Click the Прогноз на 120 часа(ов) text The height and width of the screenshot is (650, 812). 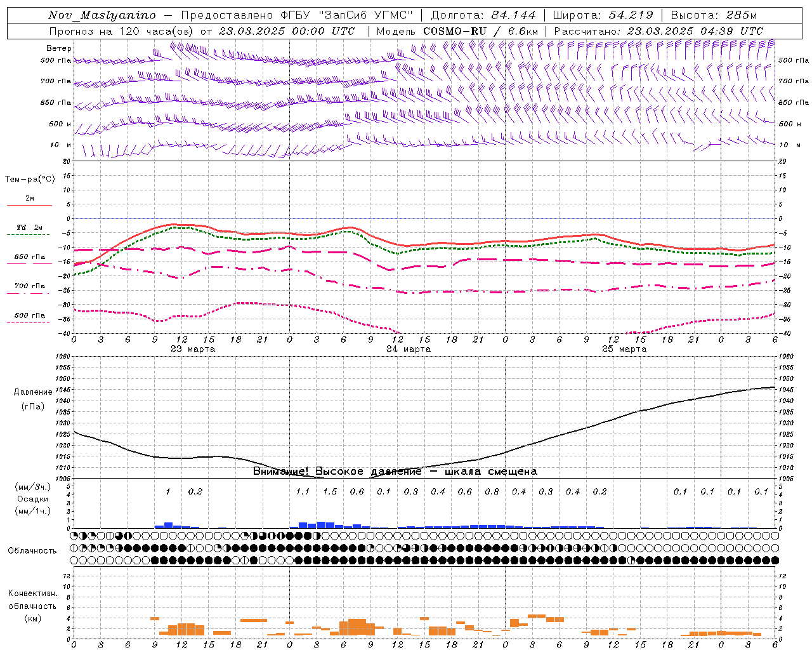122,31
